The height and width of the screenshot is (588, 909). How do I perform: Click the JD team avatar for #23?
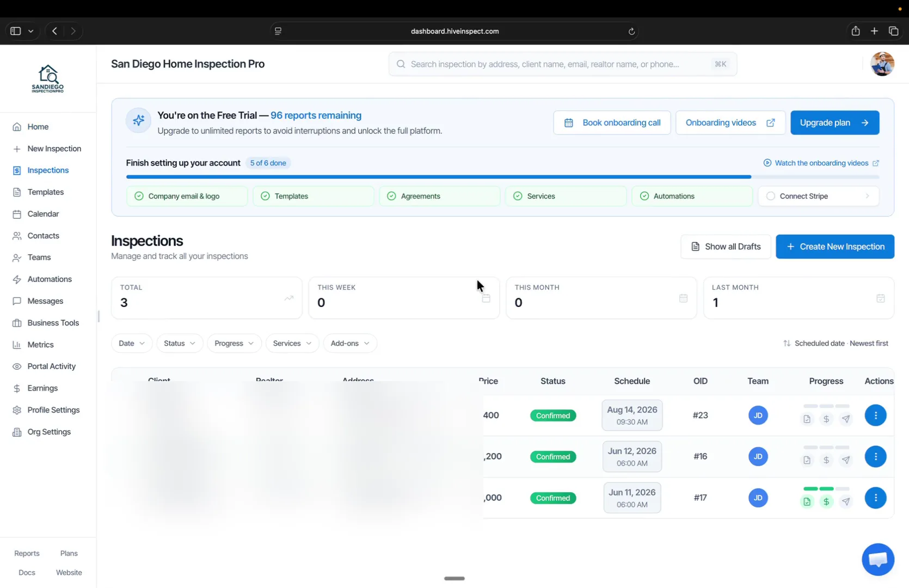point(758,415)
